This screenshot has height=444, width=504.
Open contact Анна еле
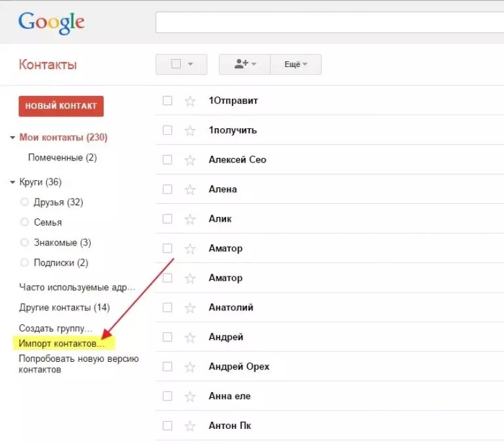[229, 397]
